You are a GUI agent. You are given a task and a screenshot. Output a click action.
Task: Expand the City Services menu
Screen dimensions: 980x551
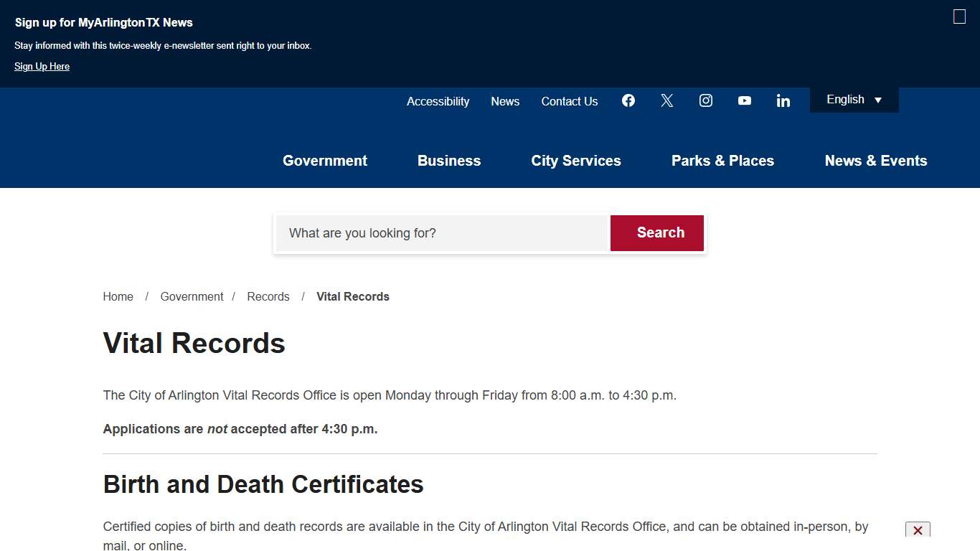575,161
